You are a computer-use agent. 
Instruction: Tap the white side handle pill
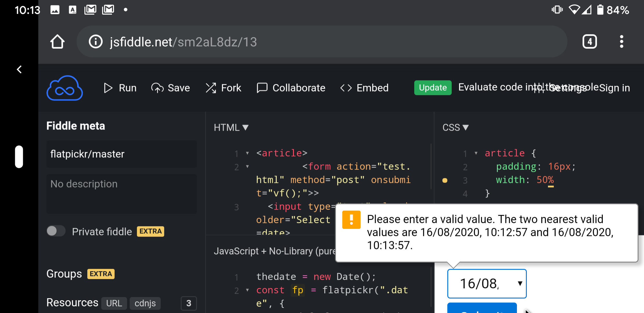[x=19, y=157]
